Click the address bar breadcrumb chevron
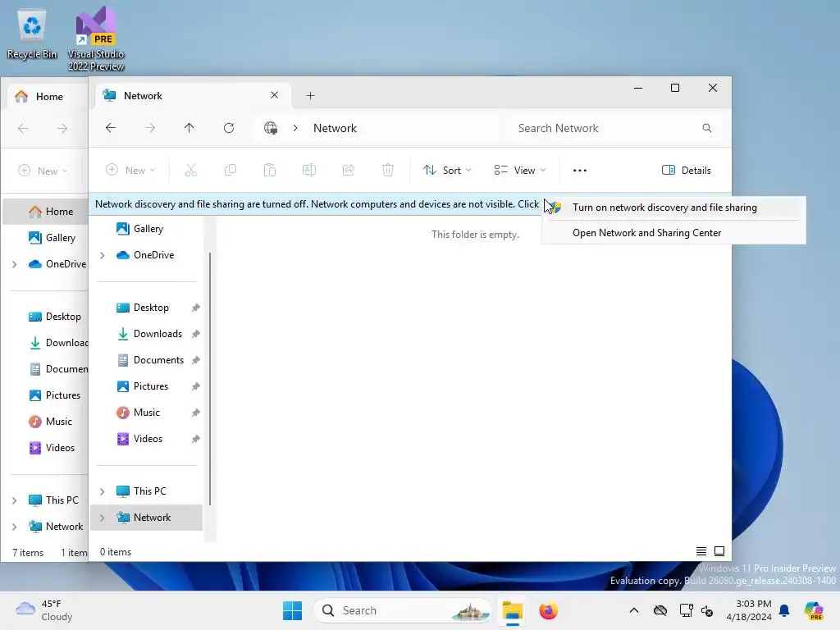 coord(295,128)
